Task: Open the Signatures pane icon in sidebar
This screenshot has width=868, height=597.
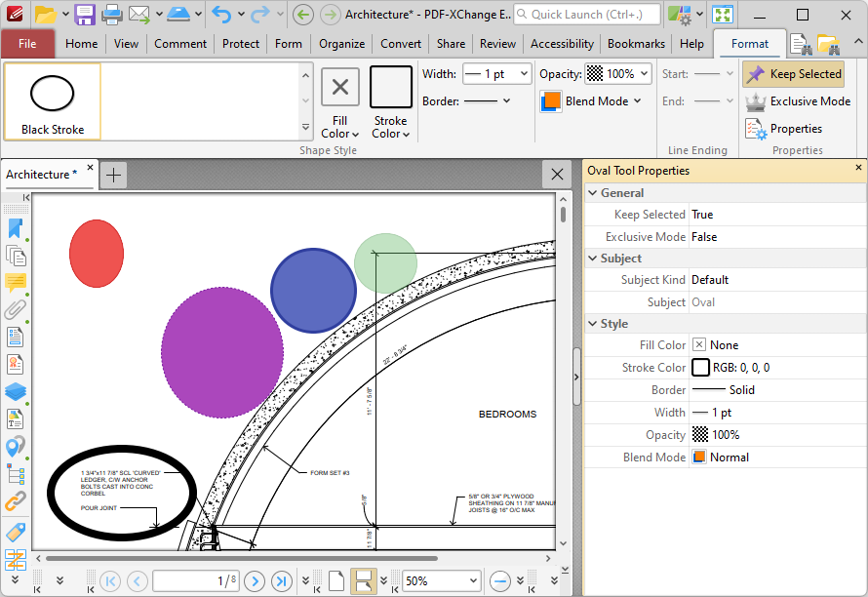Action: pos(16,365)
